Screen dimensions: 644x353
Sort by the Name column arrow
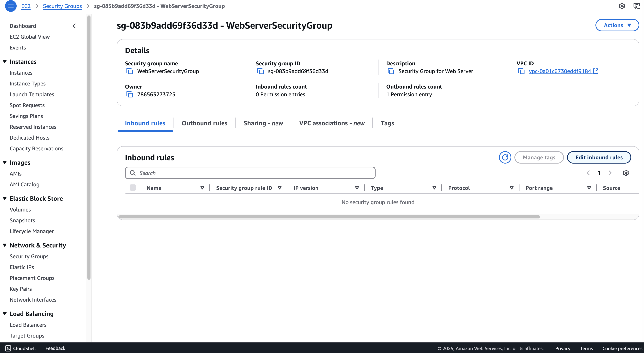point(202,188)
